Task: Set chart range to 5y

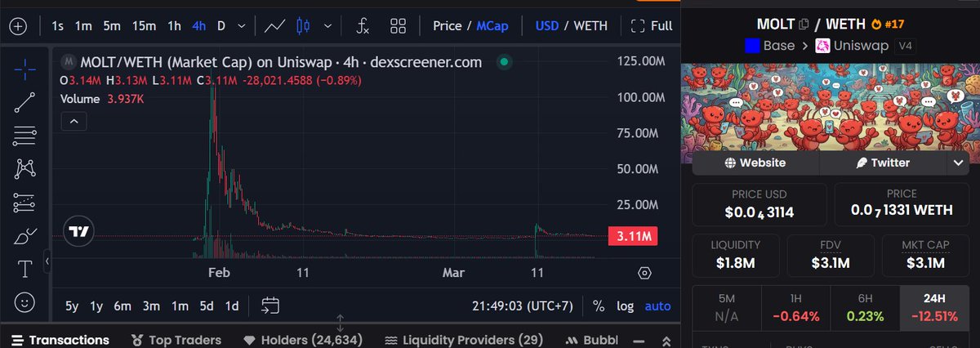Action: click(73, 306)
